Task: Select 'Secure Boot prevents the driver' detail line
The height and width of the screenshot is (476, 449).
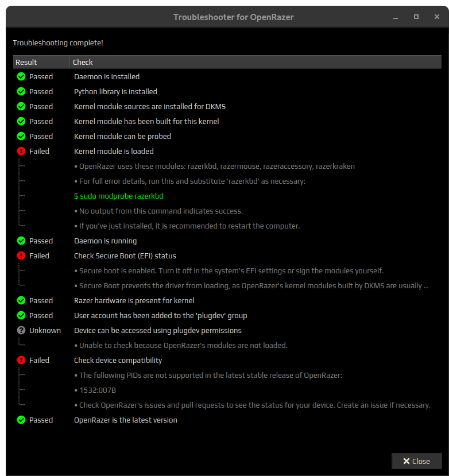Action: click(x=251, y=286)
